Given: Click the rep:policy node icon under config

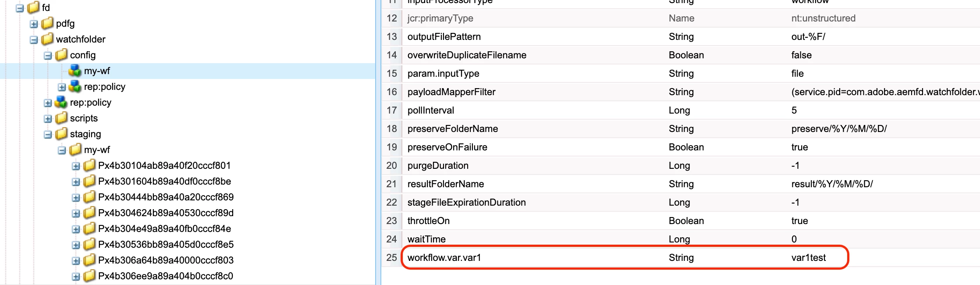Looking at the screenshot, I should pos(75,86).
